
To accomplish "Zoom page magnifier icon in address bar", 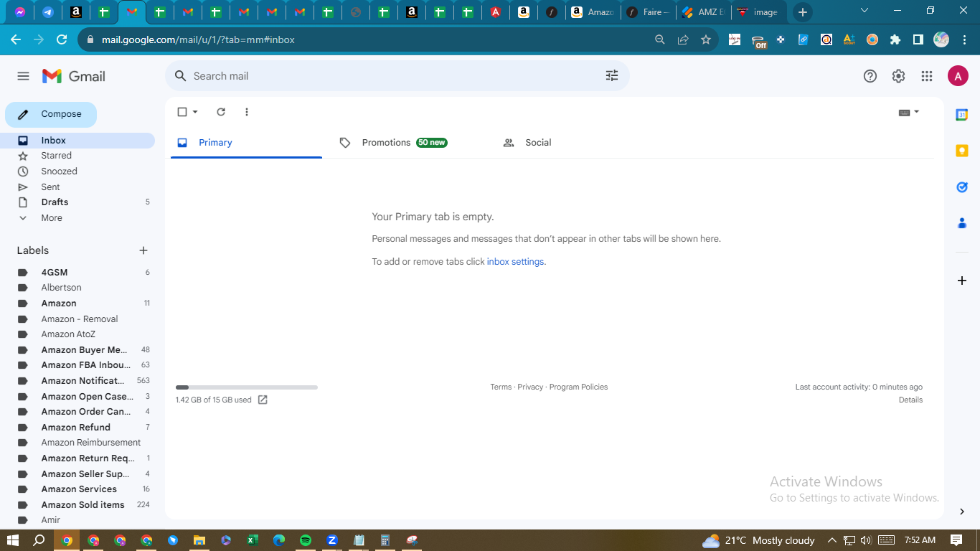I will tap(660, 39).
